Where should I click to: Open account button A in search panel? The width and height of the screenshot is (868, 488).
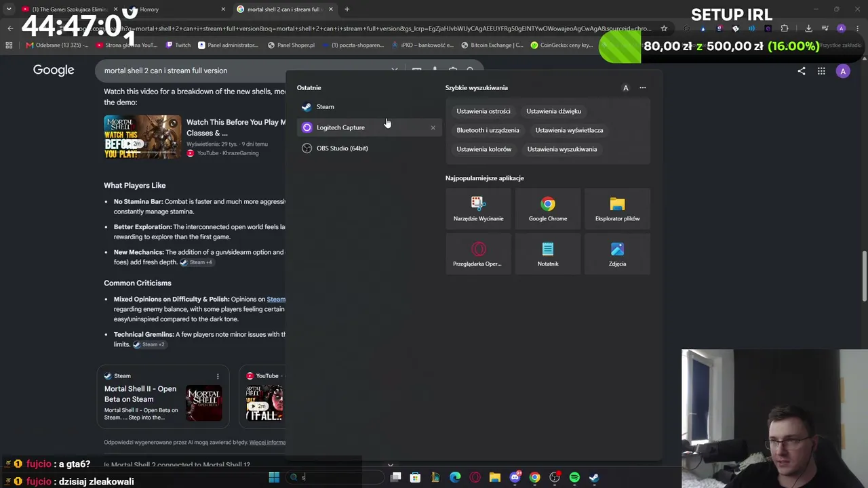pyautogui.click(x=626, y=87)
